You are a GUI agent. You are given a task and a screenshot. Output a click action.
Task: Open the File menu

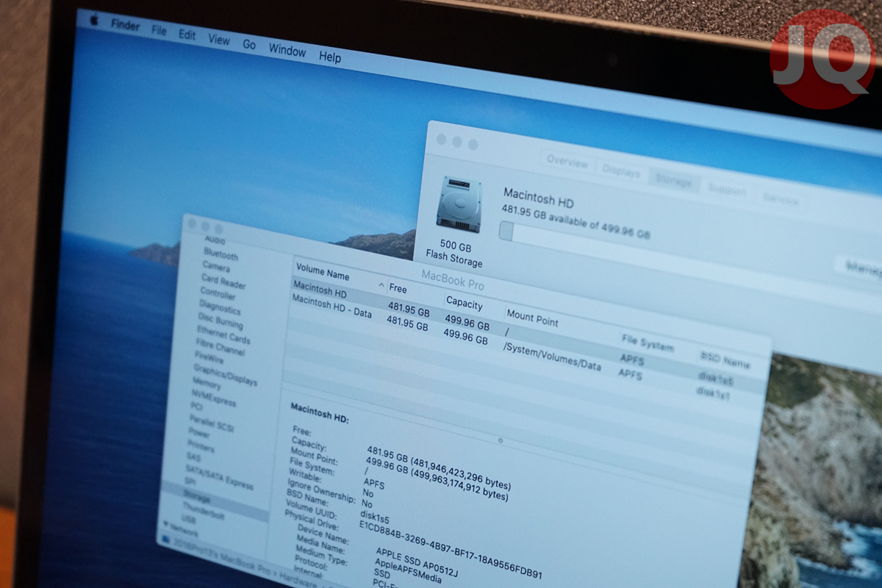[159, 30]
